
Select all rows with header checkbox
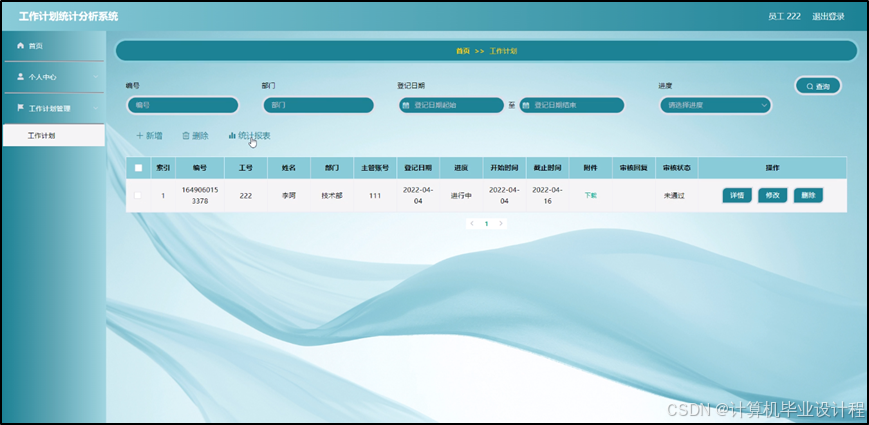[x=139, y=168]
